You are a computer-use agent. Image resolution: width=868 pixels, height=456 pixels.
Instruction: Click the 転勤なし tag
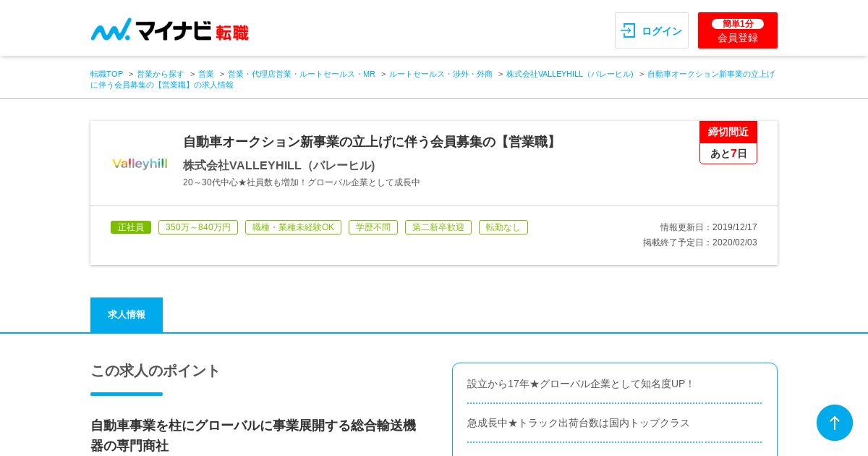pyautogui.click(x=503, y=227)
